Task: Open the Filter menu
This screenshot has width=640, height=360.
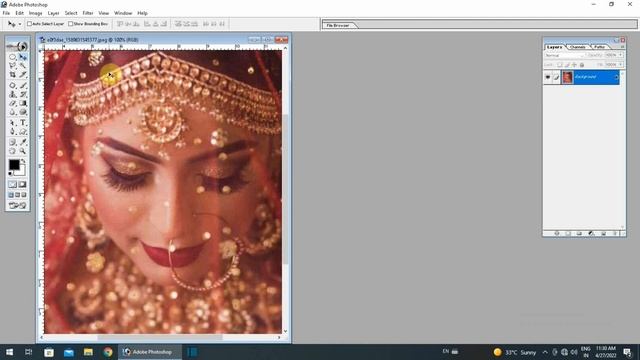Action: pyautogui.click(x=88, y=13)
